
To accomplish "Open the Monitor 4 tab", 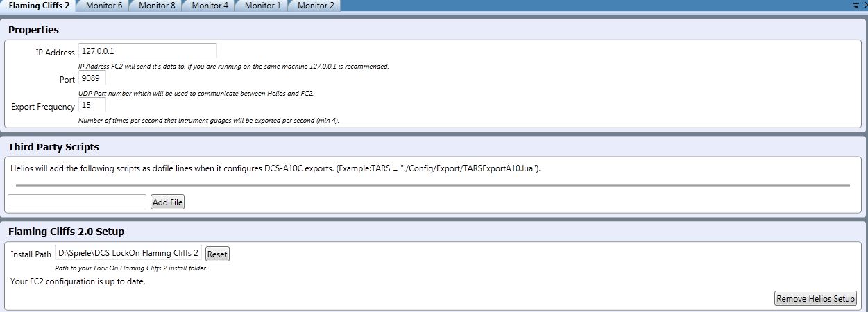I will click(210, 6).
